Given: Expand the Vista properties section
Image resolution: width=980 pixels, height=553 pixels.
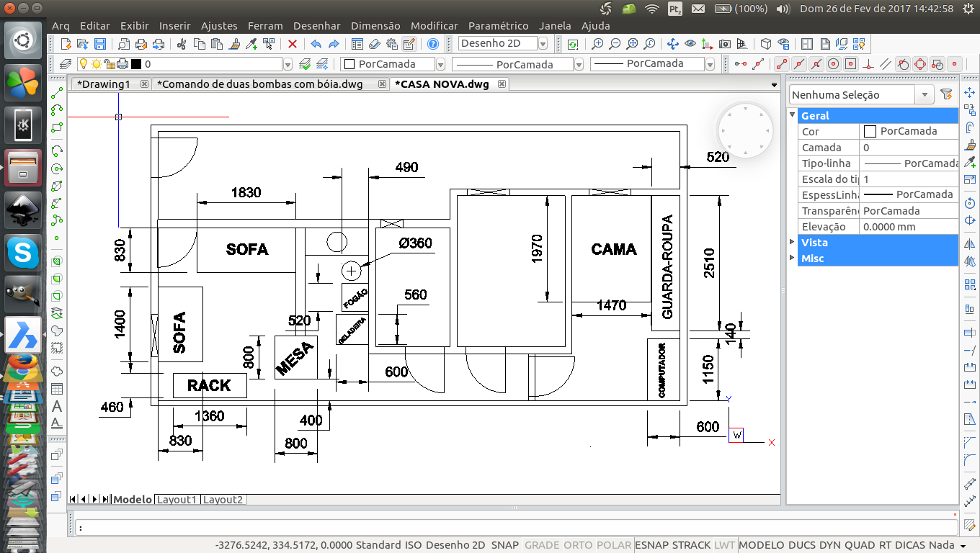Looking at the screenshot, I should pyautogui.click(x=793, y=242).
